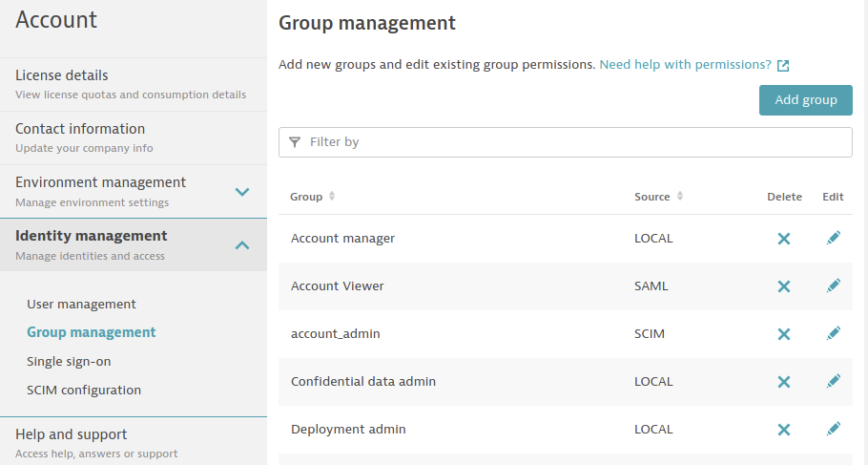Select Identity management menu entry
The image size is (868, 465).
pos(134,244)
